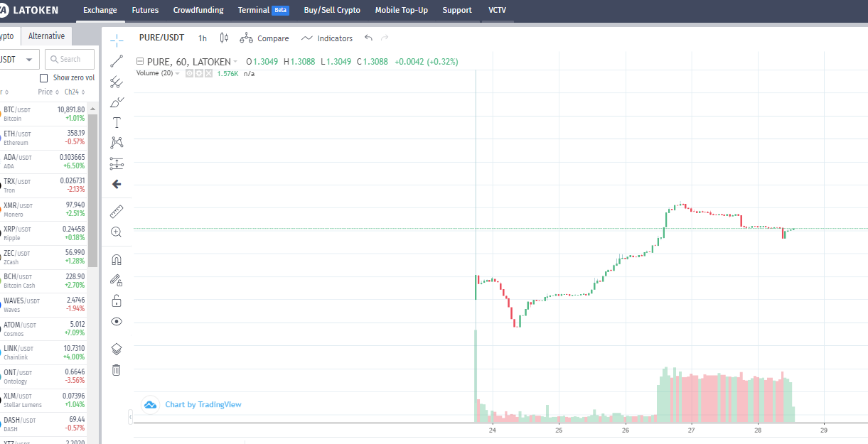Open the Terminal Beta page
This screenshot has width=868, height=444.
pos(264,10)
